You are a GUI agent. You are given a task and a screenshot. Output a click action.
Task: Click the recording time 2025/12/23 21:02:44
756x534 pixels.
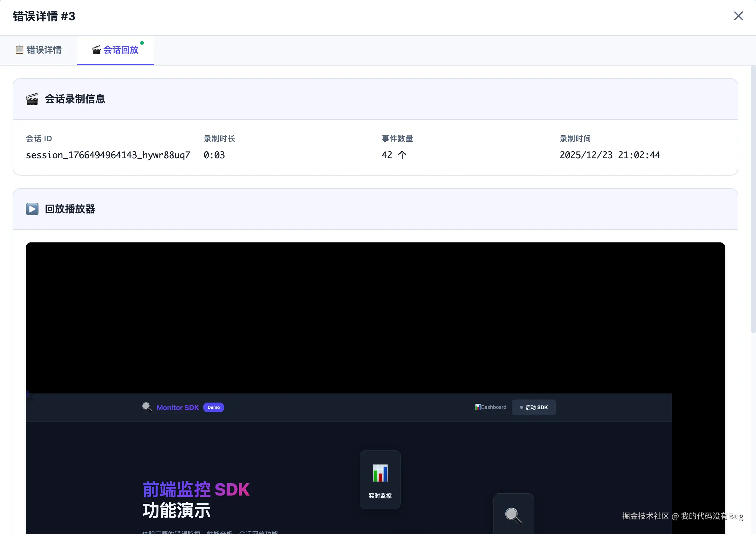[610, 155]
